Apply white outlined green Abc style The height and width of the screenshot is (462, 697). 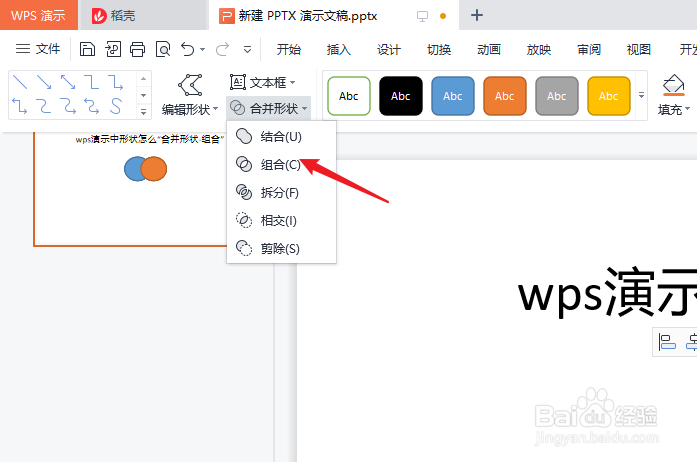click(x=349, y=96)
